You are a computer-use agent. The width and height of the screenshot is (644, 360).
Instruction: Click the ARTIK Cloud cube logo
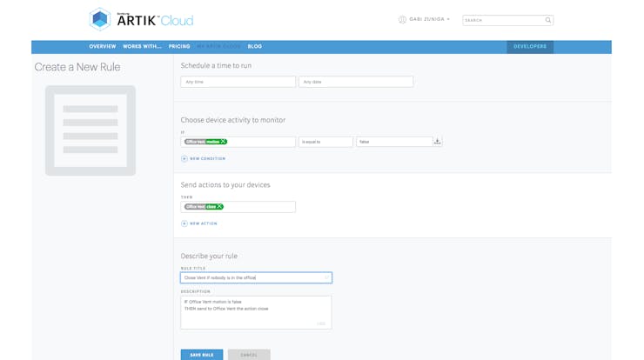(x=100, y=18)
